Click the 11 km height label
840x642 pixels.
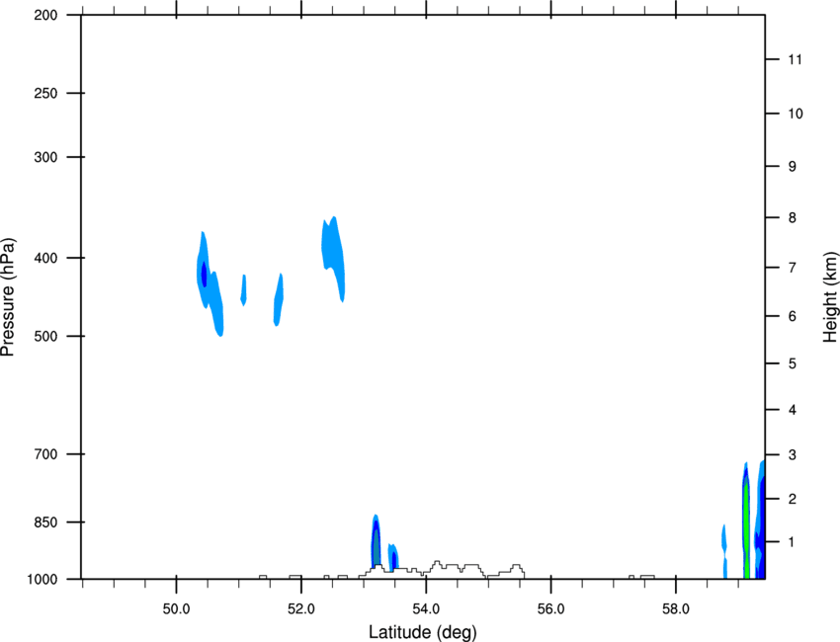point(795,59)
